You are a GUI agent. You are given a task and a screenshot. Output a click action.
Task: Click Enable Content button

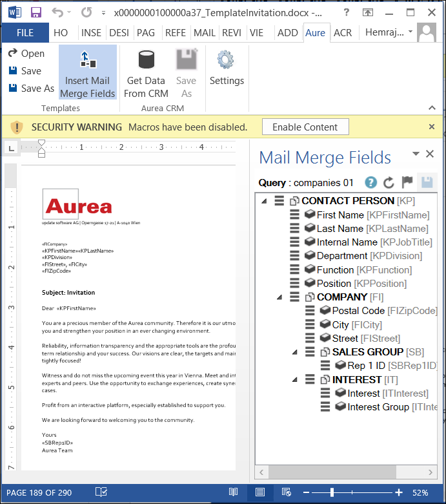click(x=305, y=127)
